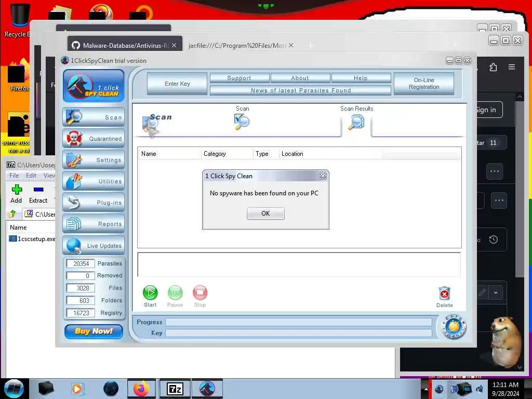532x399 pixels.
Task: Open the Reports section
Action: 94,224
